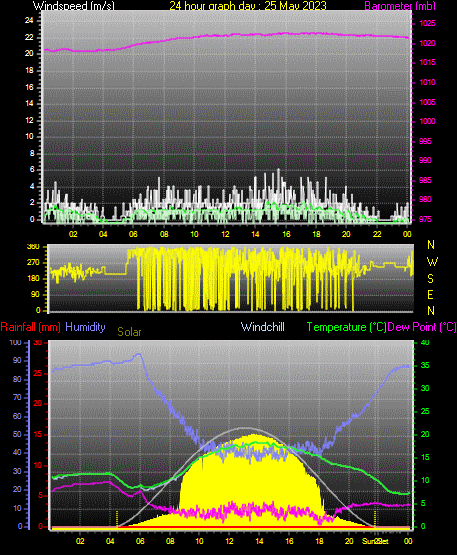Select the Temperature (°C) legend label

[347, 327]
